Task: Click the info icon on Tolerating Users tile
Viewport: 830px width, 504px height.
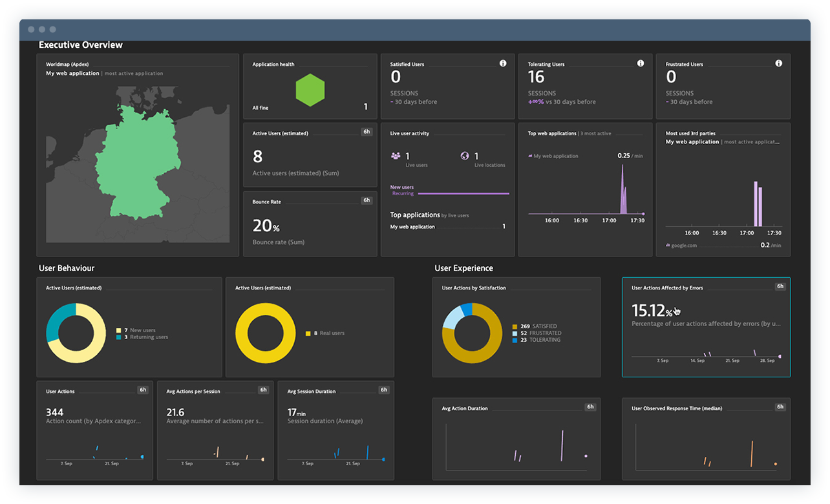Action: 641,63
